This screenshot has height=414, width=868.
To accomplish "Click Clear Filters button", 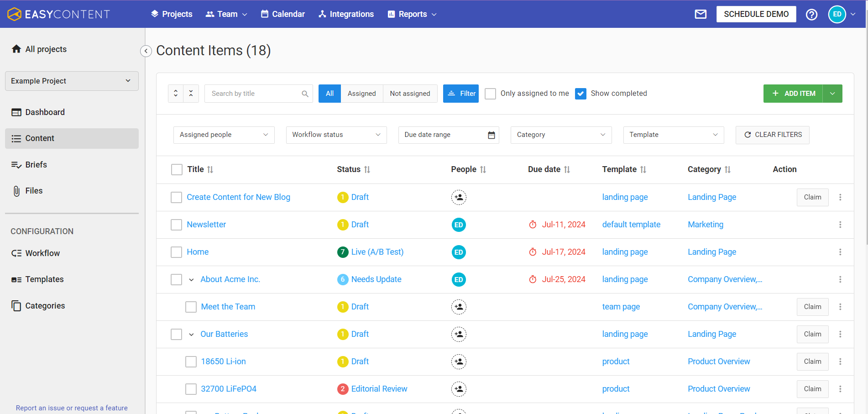I will [773, 135].
